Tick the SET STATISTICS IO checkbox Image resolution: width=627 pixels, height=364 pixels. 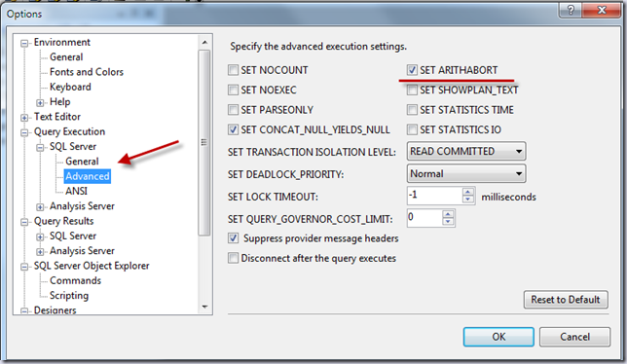point(412,129)
